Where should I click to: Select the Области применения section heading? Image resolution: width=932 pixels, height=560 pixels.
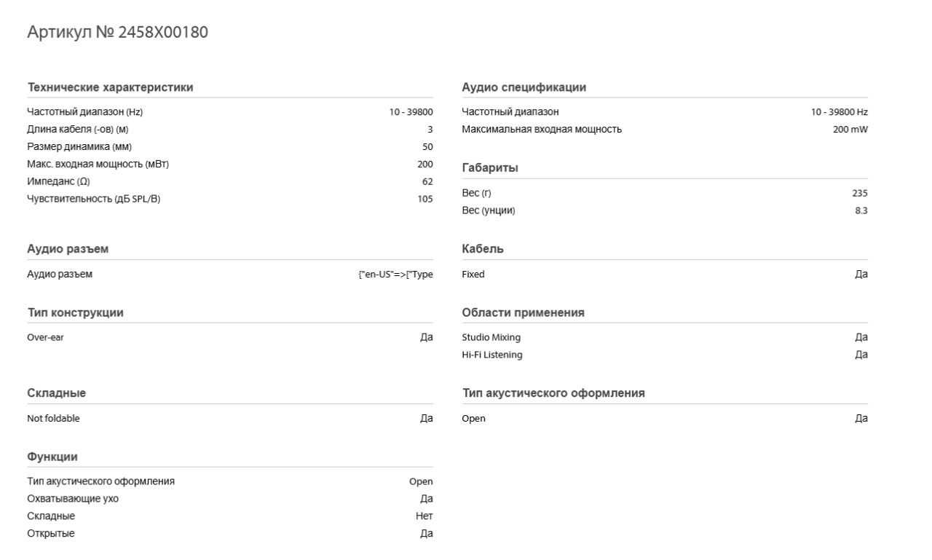523,312
